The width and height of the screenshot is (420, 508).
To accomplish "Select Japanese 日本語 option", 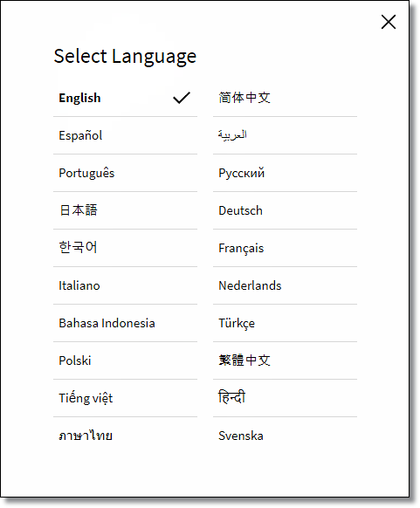I will pos(125,210).
